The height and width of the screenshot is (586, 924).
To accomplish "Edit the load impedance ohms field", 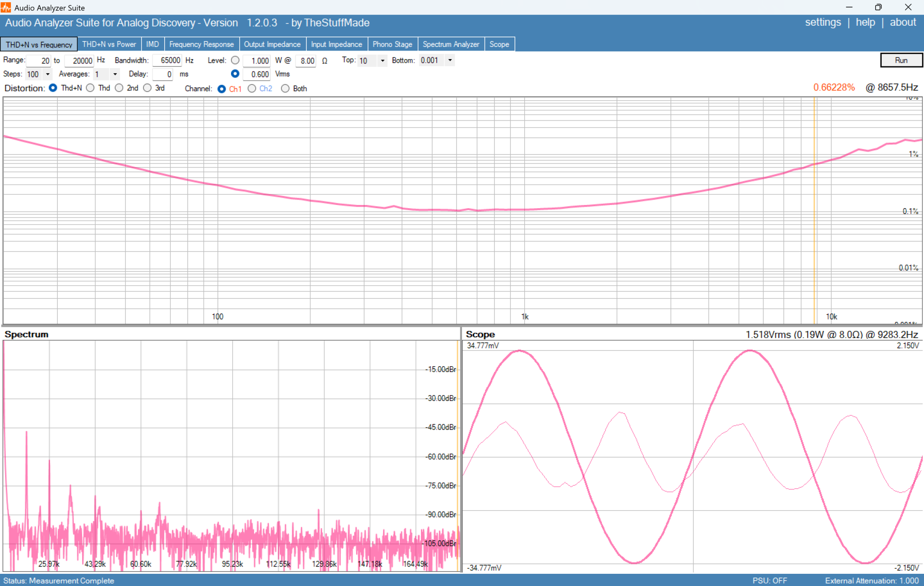I will pyautogui.click(x=306, y=60).
